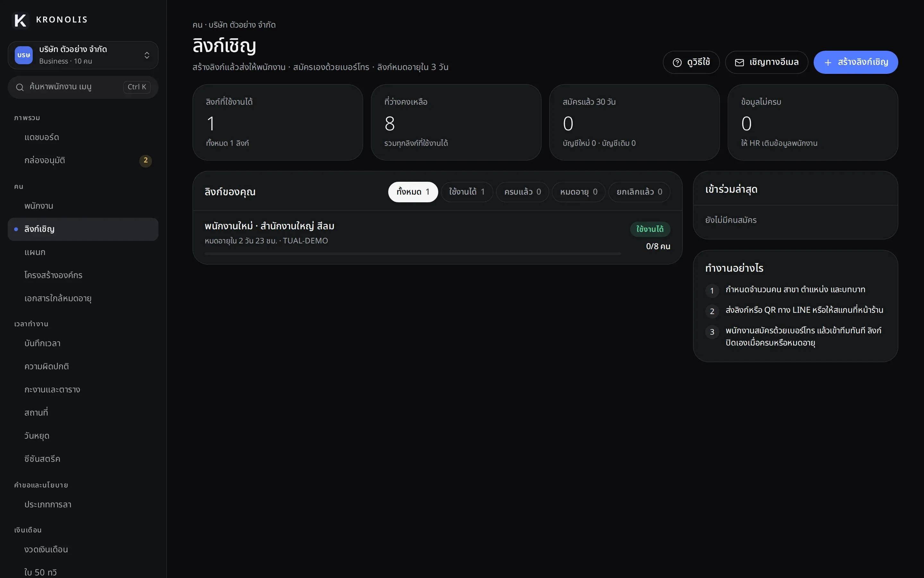Open ลิงก์เชิญ in the sidebar
Screen dimensions: 924x578
[x=83, y=229]
